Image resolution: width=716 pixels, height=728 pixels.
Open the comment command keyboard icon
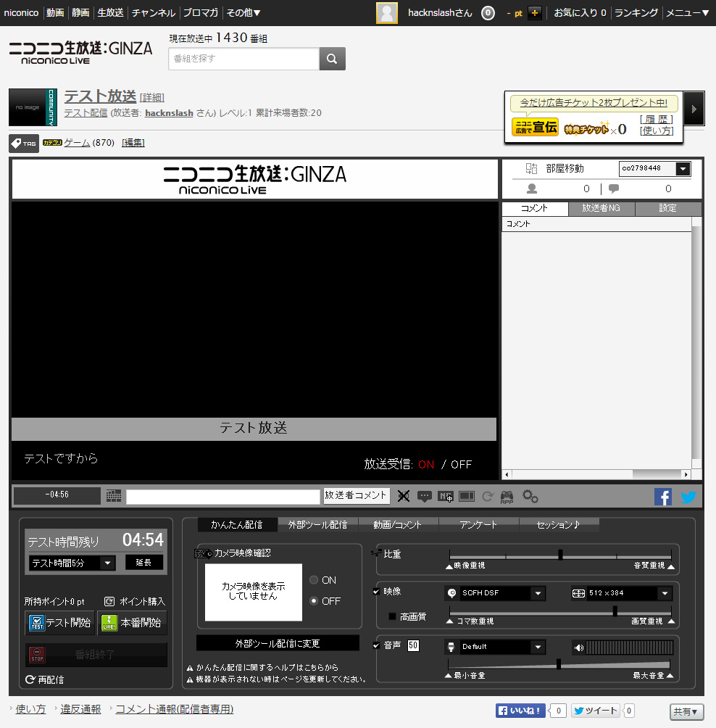(114, 496)
